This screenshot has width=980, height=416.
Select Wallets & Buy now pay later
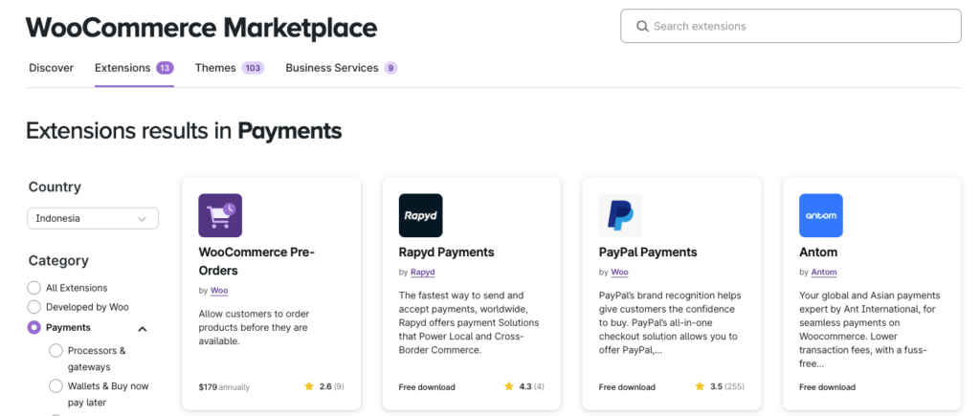click(56, 386)
